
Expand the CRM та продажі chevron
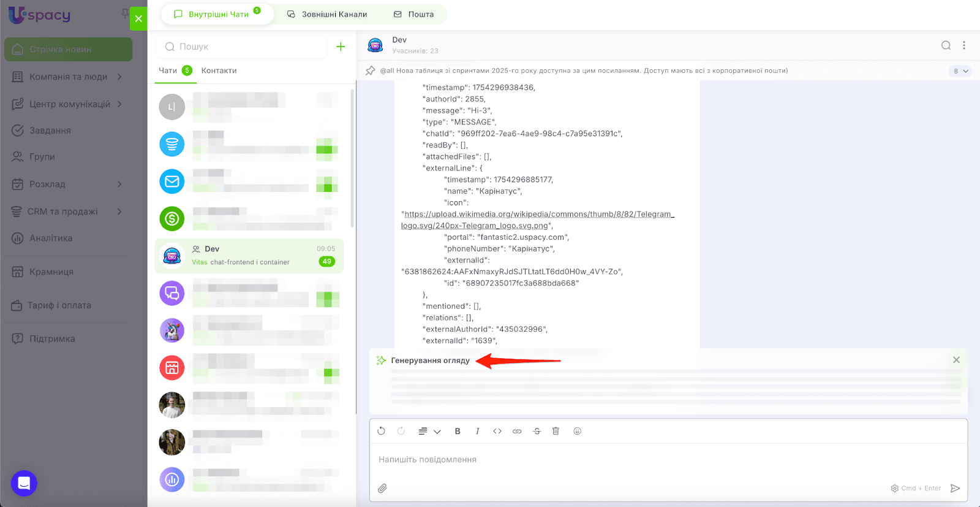(x=119, y=212)
